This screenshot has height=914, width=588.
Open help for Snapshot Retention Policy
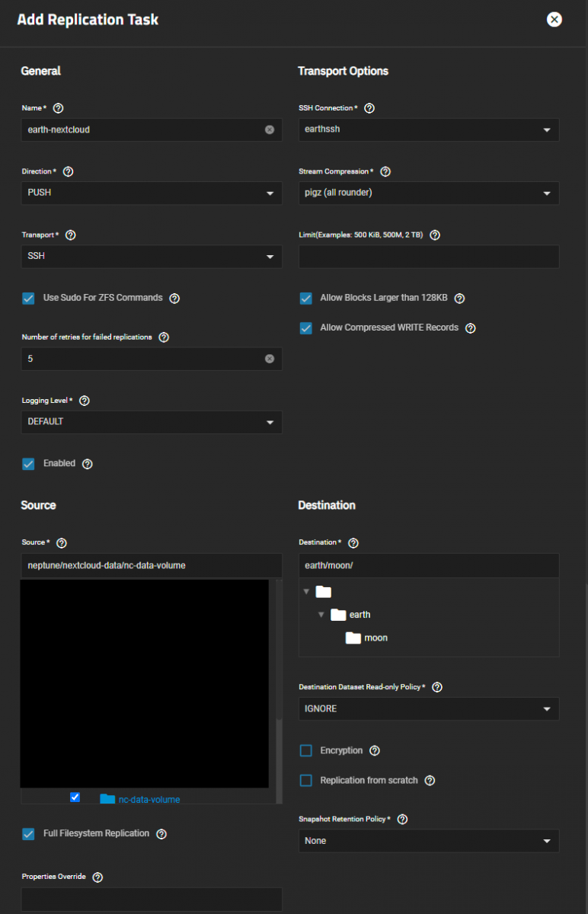coord(403,820)
